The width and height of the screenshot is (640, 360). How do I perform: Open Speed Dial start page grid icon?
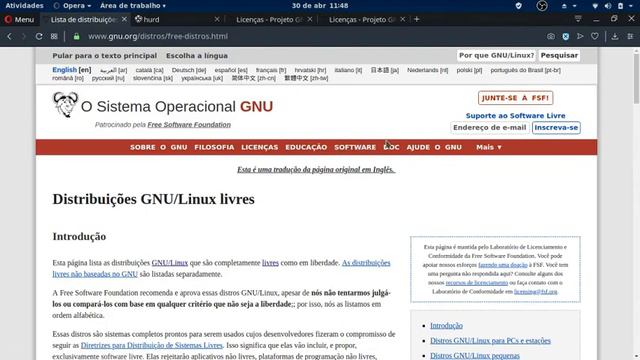[54, 36]
